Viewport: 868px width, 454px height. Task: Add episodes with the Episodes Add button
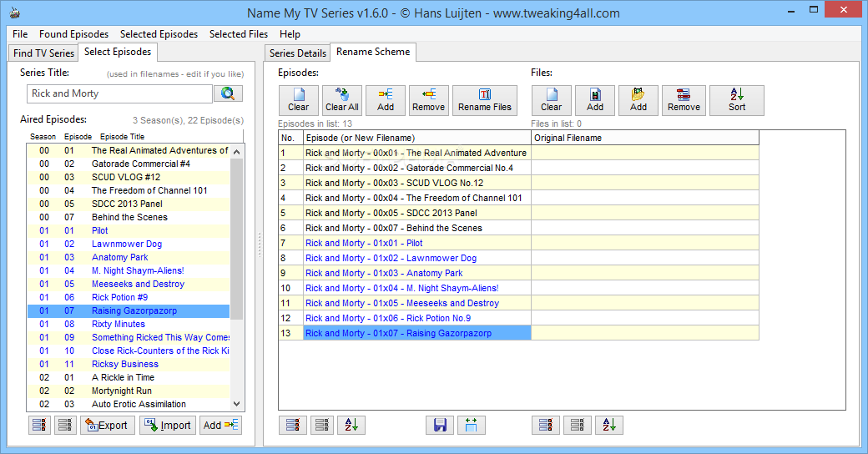coord(386,100)
